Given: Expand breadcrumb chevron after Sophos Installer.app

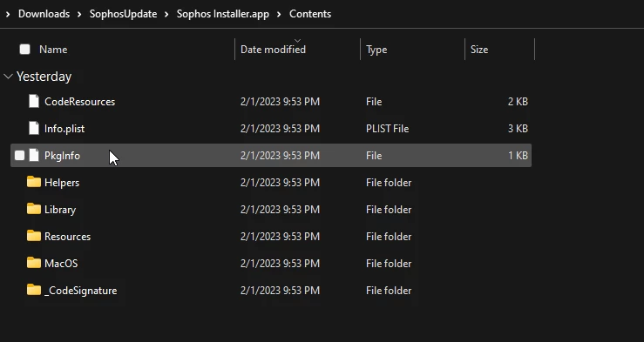Looking at the screenshot, I should coord(279,14).
